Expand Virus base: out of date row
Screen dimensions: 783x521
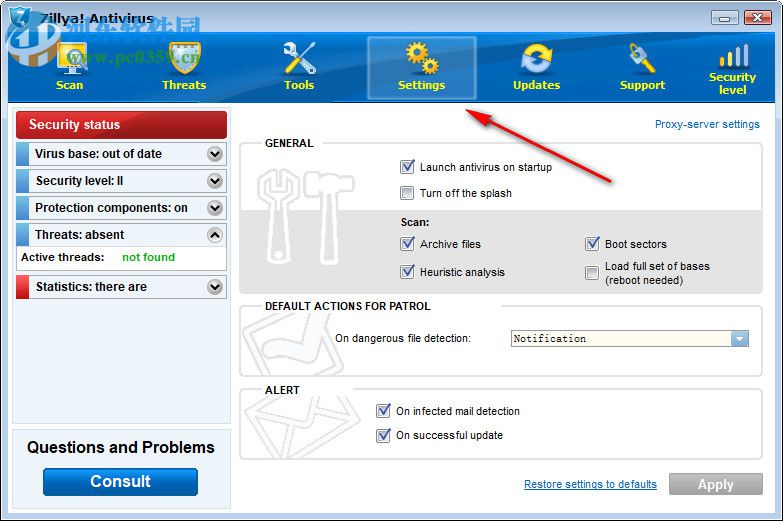click(121, 154)
